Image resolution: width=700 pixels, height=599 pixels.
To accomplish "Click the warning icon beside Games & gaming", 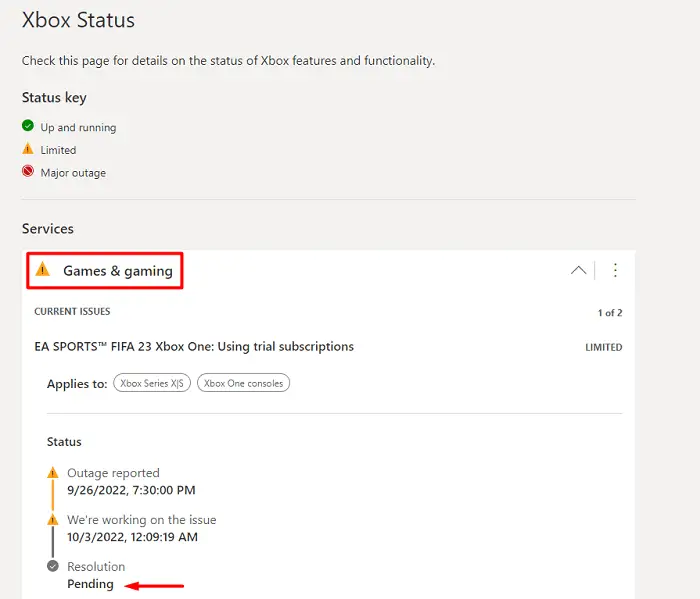I will pos(42,270).
